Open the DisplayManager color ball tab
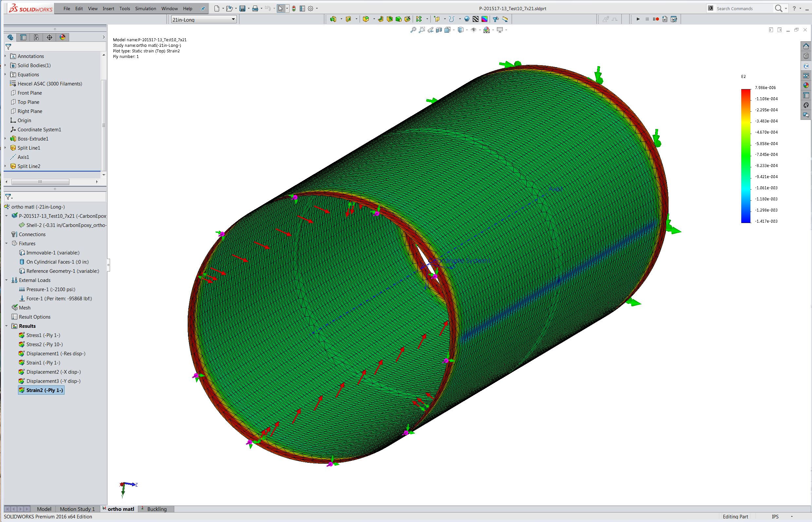This screenshot has width=812, height=522. coord(62,37)
